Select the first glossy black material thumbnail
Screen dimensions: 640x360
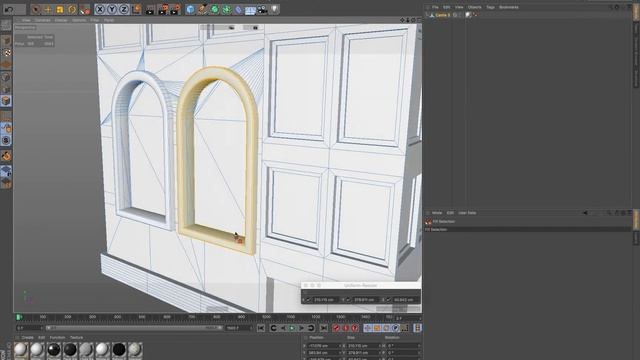pyautogui.click(x=53, y=351)
